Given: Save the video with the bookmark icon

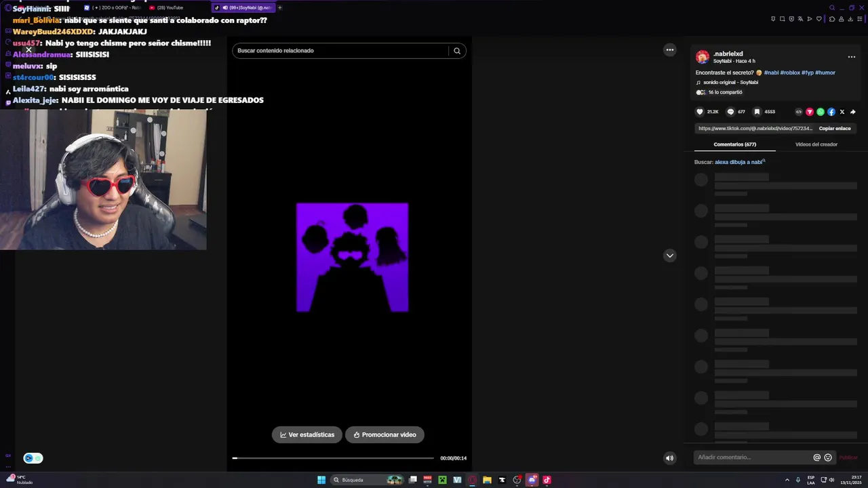Looking at the screenshot, I should 757,112.
